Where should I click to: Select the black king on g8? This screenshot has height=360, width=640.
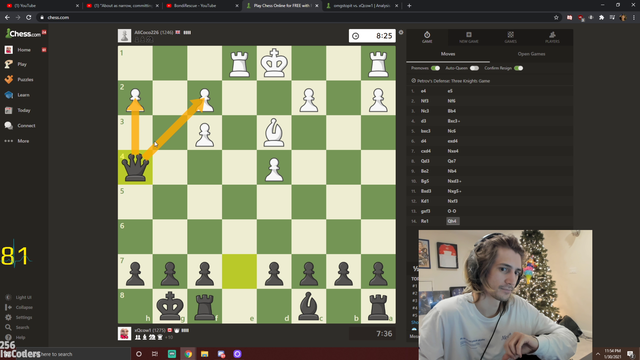click(170, 306)
